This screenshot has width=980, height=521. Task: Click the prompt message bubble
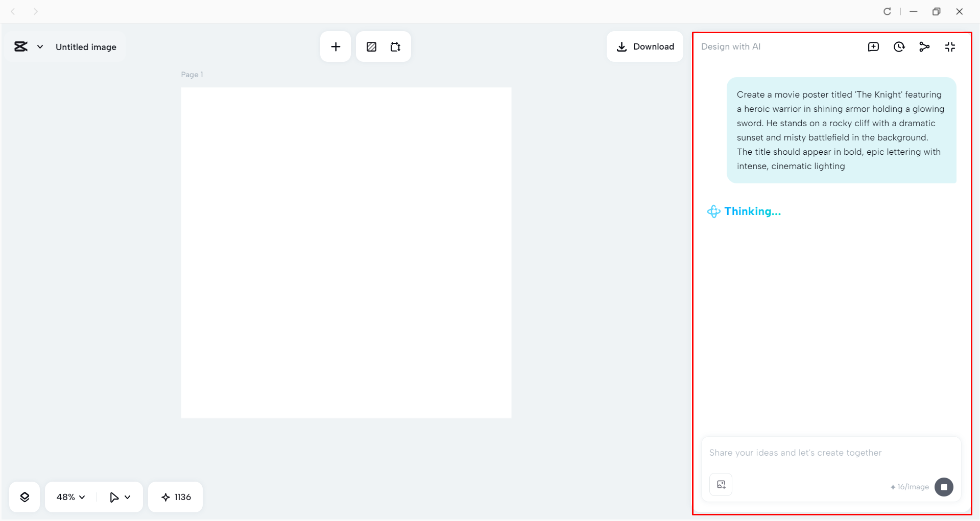841,130
